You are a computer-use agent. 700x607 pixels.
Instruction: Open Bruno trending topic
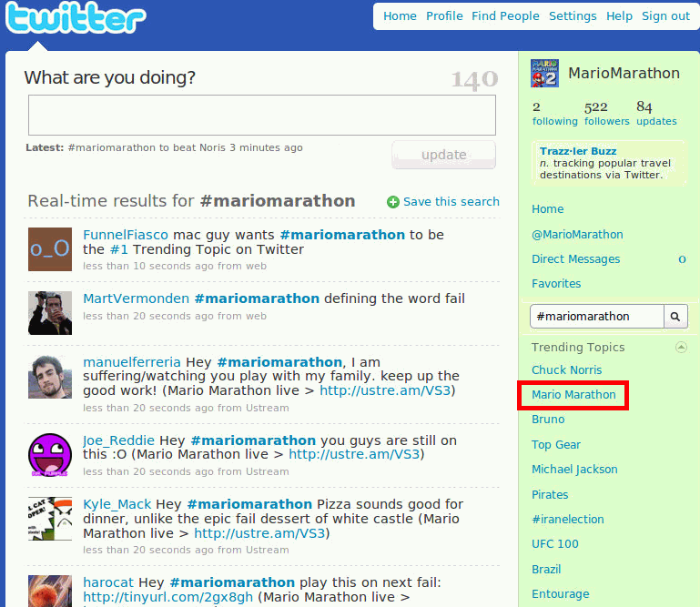point(548,420)
